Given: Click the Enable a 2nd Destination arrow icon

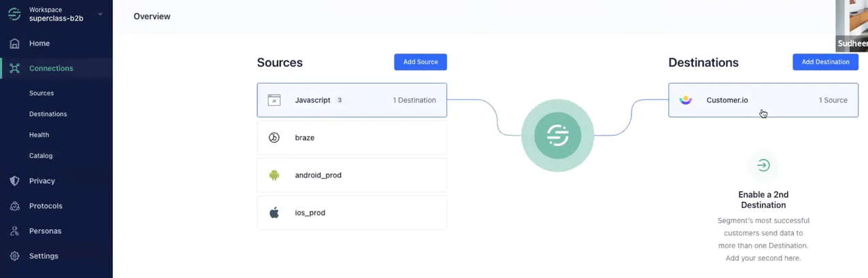Looking at the screenshot, I should 763,165.
